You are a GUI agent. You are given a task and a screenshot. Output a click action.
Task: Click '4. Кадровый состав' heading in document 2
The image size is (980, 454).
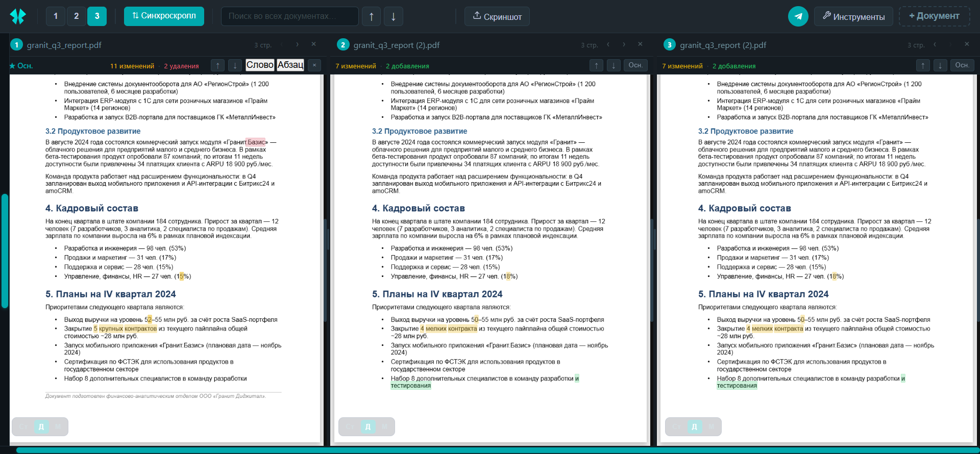click(419, 208)
